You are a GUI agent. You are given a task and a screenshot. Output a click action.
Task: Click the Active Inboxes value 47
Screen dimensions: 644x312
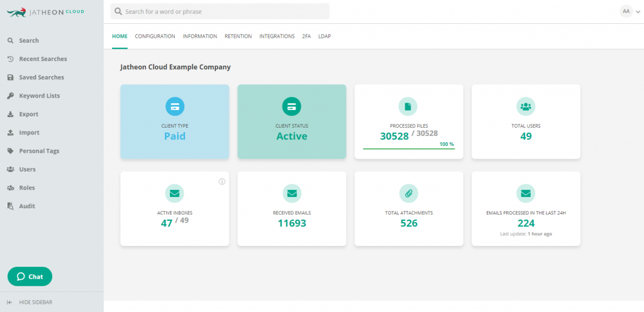(x=167, y=223)
